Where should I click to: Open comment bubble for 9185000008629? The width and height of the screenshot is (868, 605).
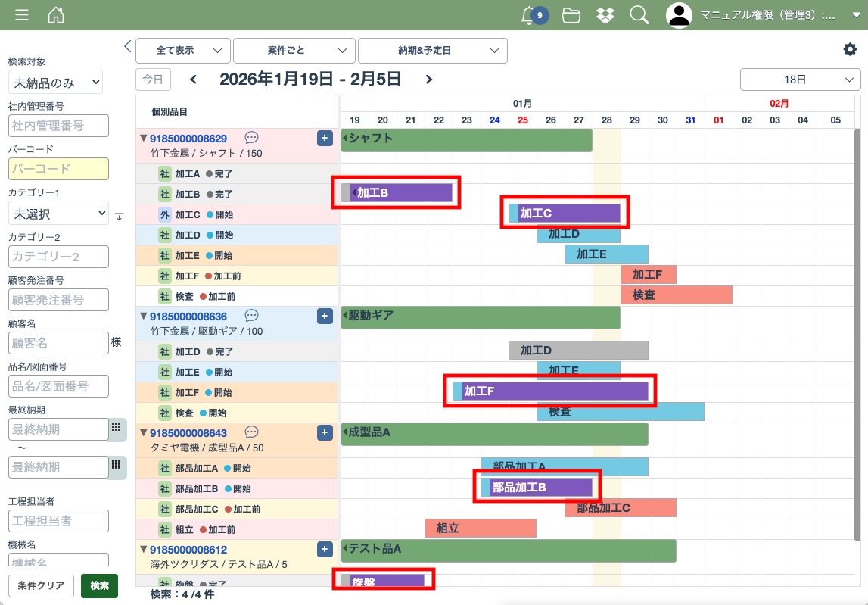point(252,138)
